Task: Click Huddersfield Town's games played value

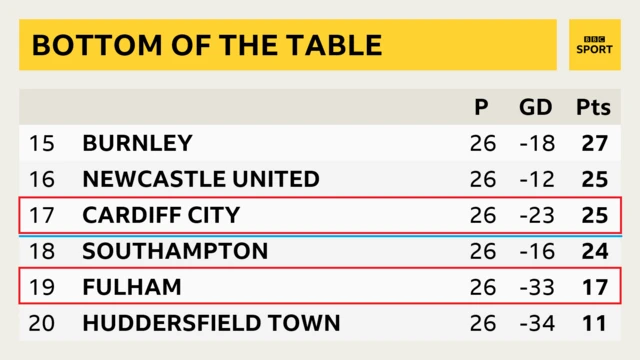Action: (483, 323)
